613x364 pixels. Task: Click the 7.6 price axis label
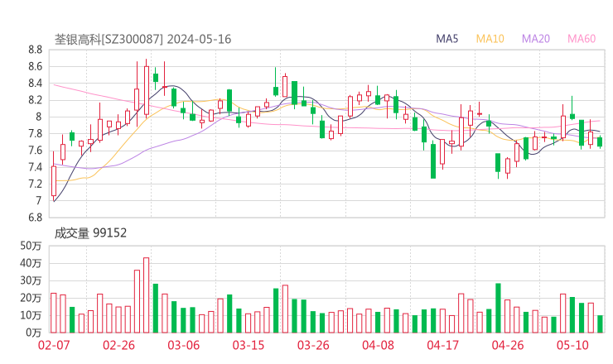tap(35, 151)
